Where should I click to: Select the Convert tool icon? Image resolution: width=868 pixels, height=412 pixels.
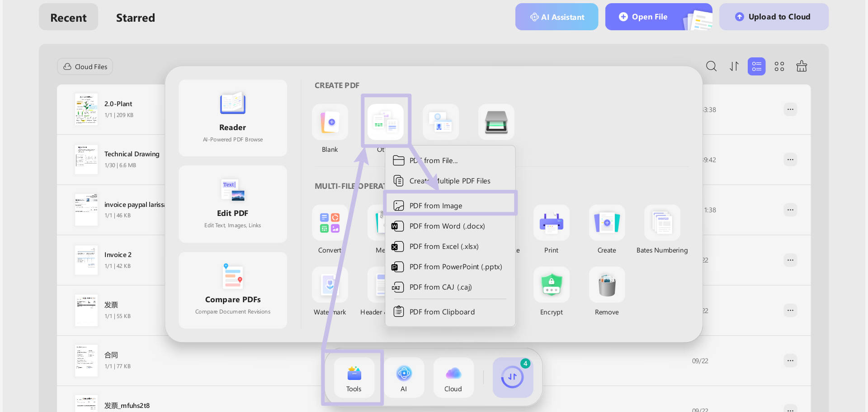[x=330, y=222]
